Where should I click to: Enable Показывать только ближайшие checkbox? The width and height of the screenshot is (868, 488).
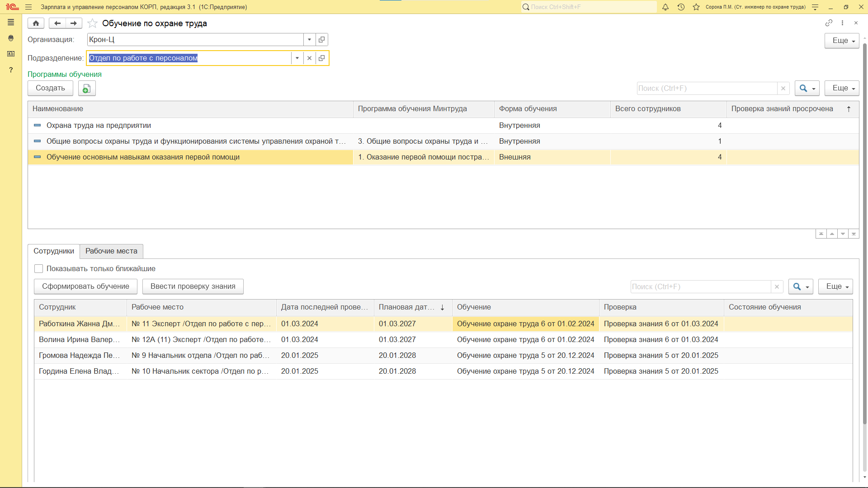tap(39, 269)
